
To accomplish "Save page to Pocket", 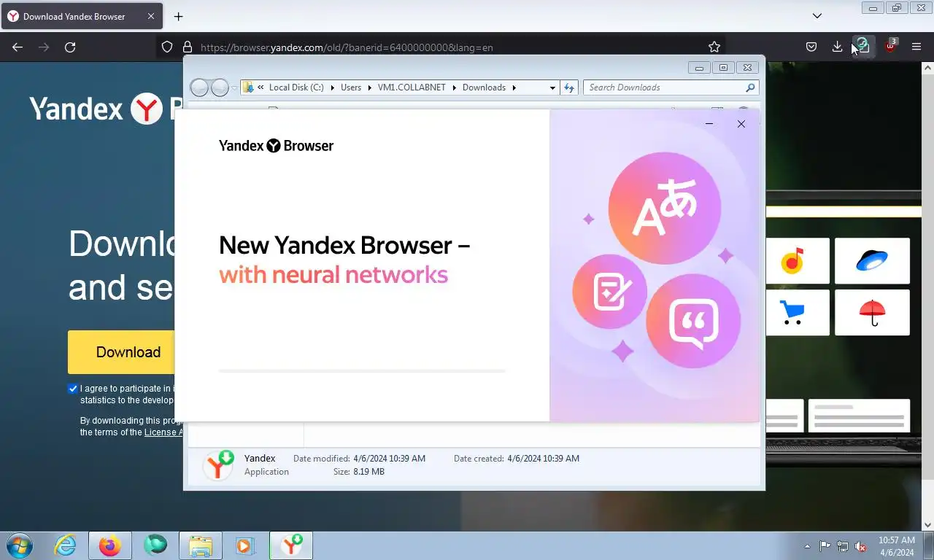I will tap(811, 47).
